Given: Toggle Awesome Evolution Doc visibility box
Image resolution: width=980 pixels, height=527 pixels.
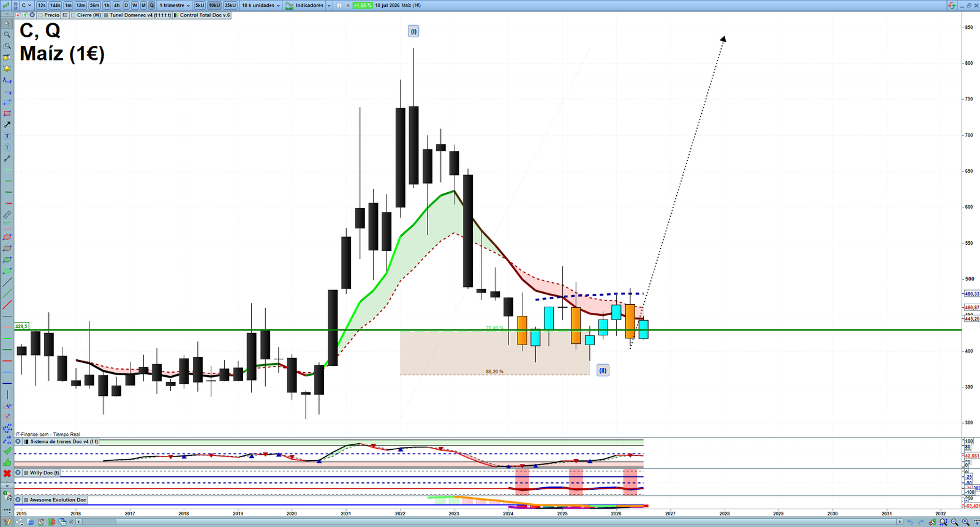Looking at the screenshot, I should (x=26, y=500).
